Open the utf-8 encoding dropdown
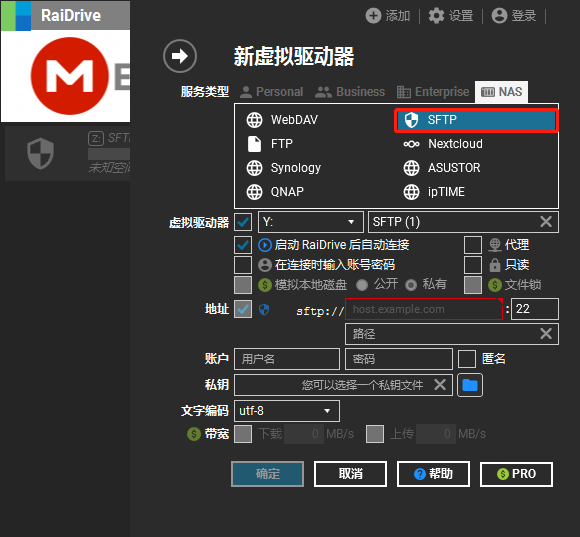Screen dimensions: 580x537 [287, 411]
